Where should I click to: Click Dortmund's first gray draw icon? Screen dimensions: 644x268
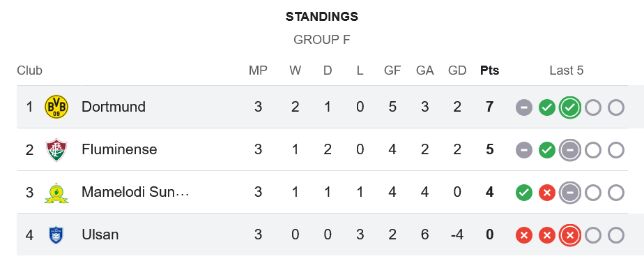tap(524, 107)
